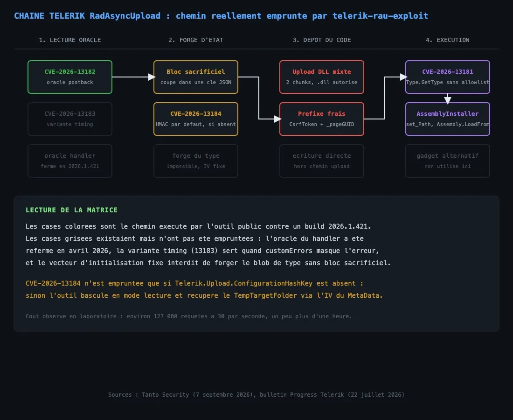Click subtitle 'impossible, IV fixe'
The image size is (513, 420).
(x=196, y=166)
